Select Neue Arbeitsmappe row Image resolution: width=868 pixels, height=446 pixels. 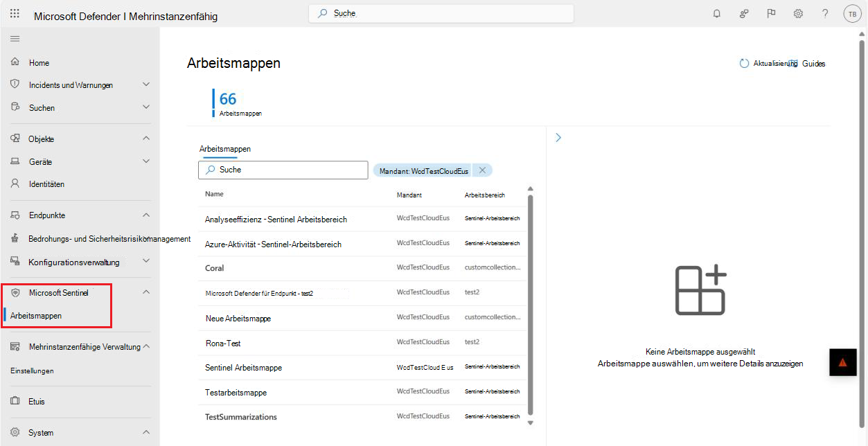pyautogui.click(x=363, y=318)
